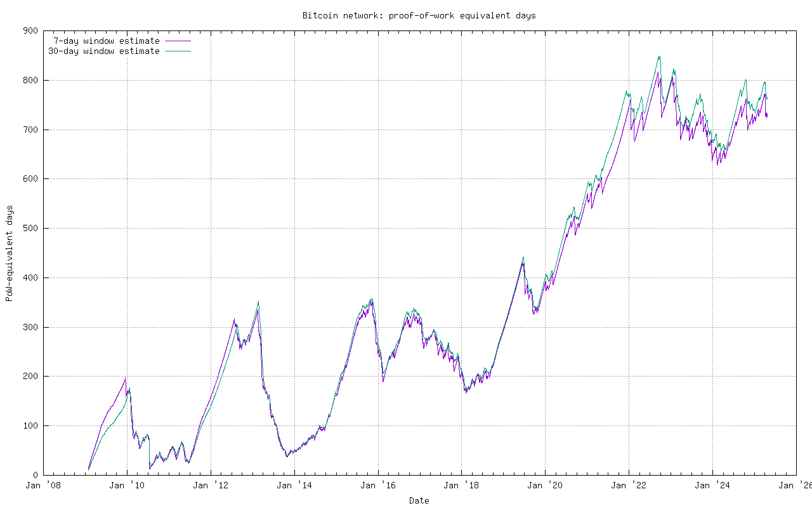Image resolution: width=812 pixels, height=508 pixels.
Task: Click the purple line sample in legend
Action: click(178, 41)
